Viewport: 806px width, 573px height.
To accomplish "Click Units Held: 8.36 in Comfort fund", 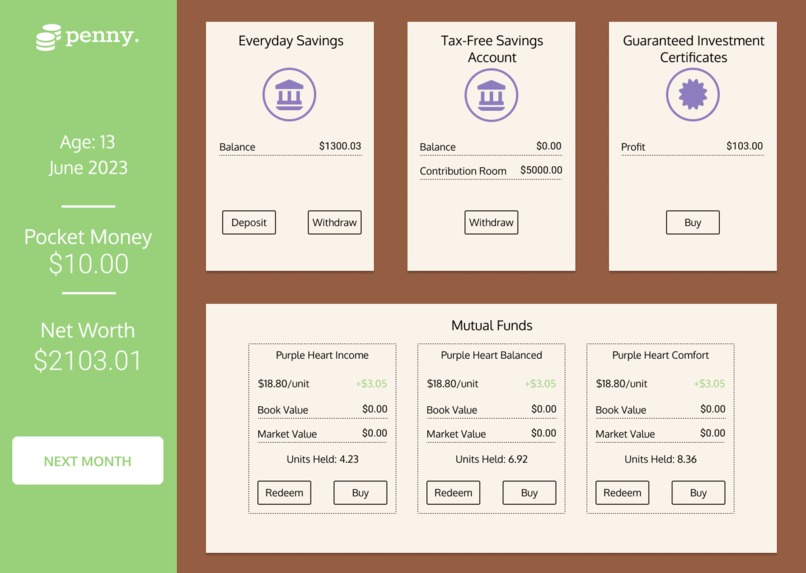I will pos(661,459).
